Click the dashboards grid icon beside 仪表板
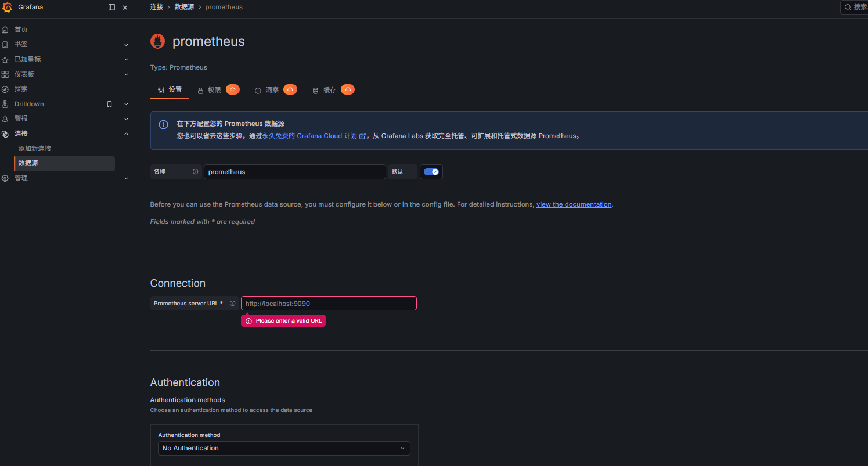Viewport: 868px width, 466px height. (x=5, y=74)
